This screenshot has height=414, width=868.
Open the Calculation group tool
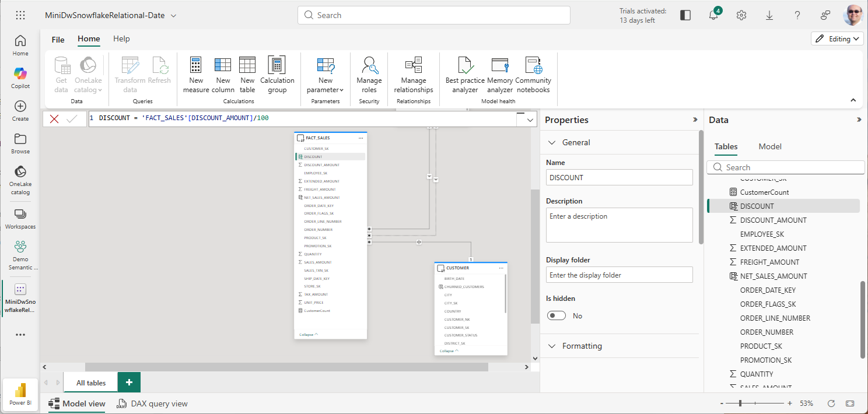pos(276,65)
